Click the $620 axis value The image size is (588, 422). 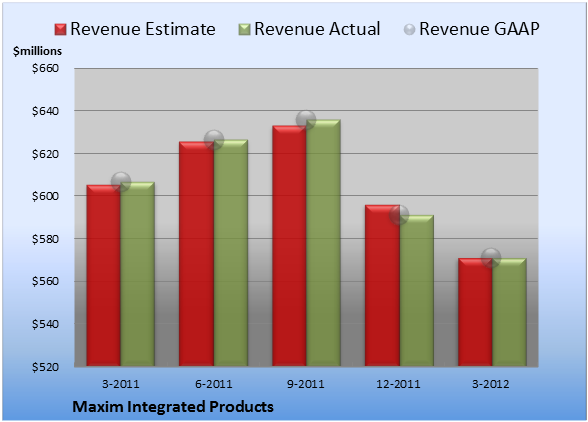tap(45, 153)
